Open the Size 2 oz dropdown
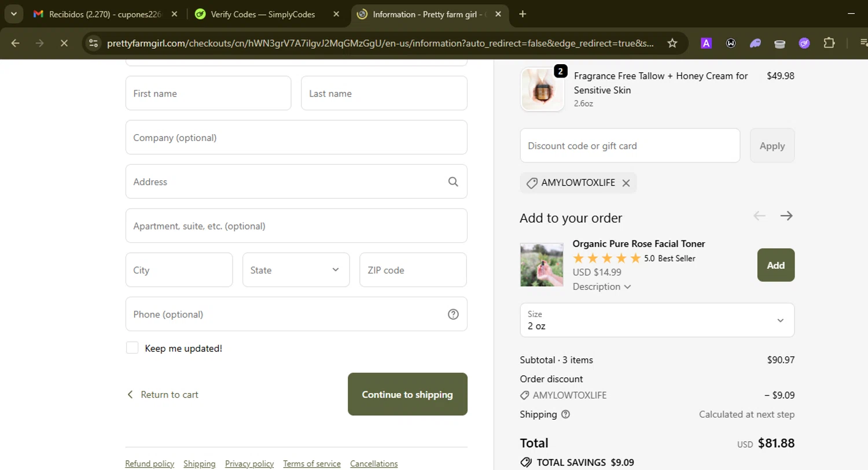 pos(657,320)
